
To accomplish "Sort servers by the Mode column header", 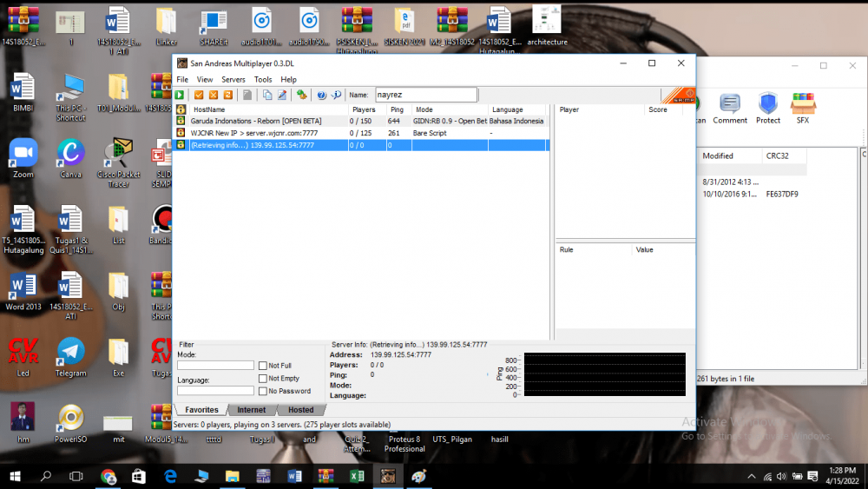I will point(450,109).
